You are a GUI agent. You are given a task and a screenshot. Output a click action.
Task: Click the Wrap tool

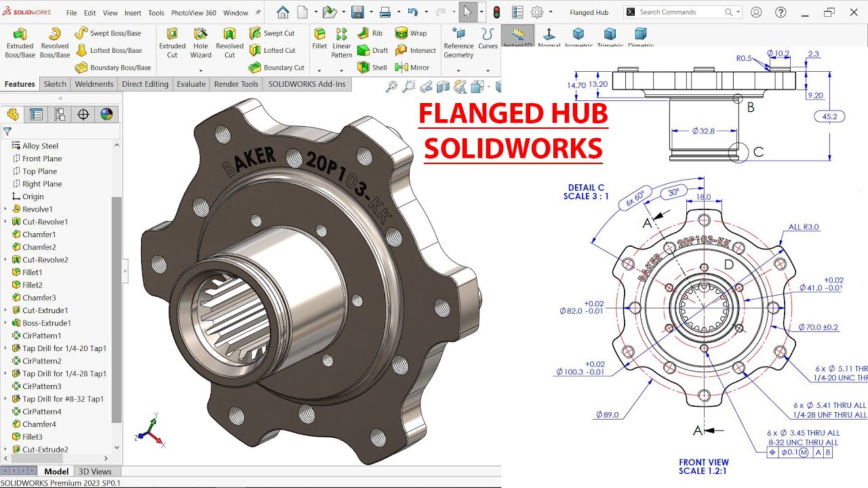(411, 33)
